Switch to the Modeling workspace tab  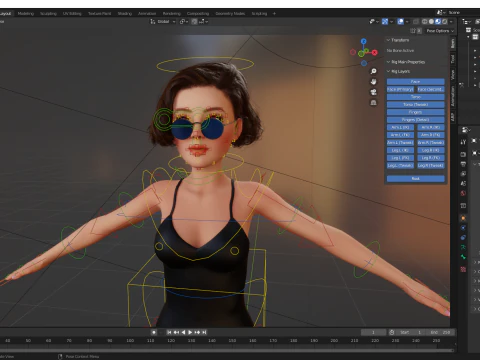click(x=26, y=14)
